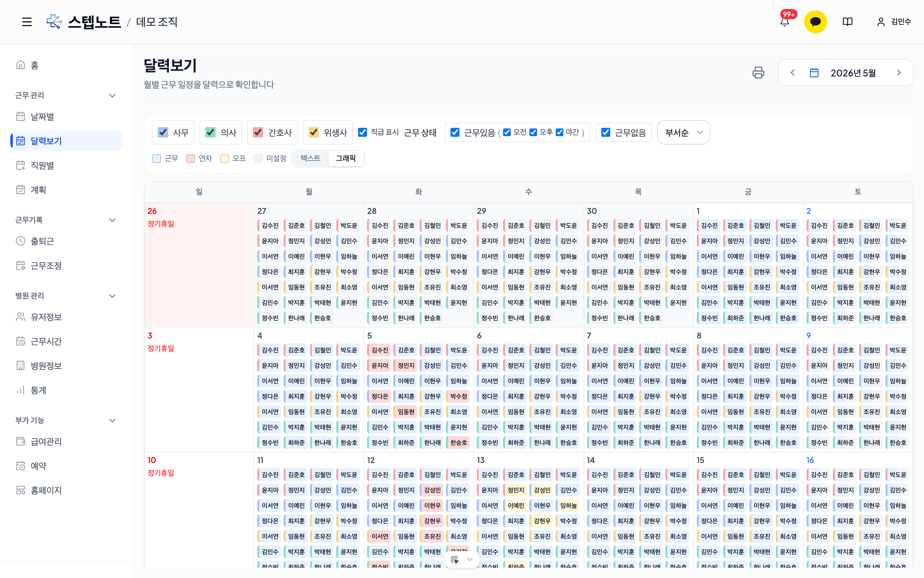Screen dimensions: 924x578
Task: Click 한승호 chip on day 5
Action: click(458, 442)
